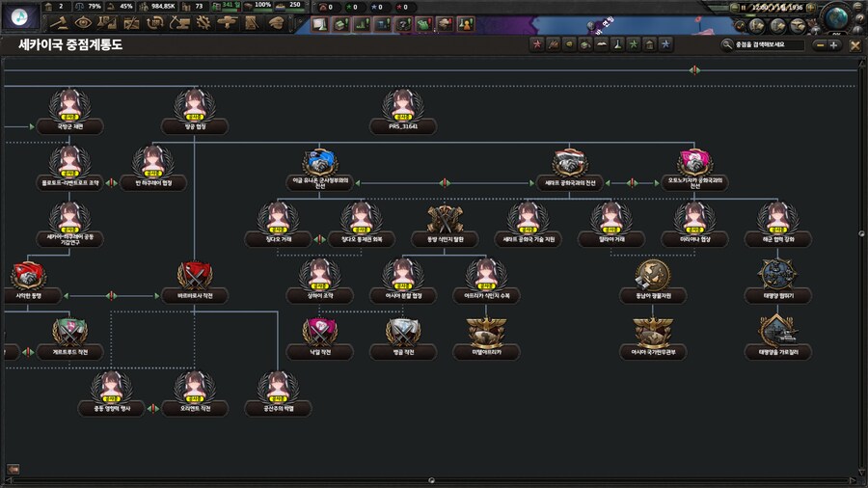Viewport: 868px width, 488px height.
Task: Select the 태평양을 가로질러 tank focus
Action: coord(777,332)
